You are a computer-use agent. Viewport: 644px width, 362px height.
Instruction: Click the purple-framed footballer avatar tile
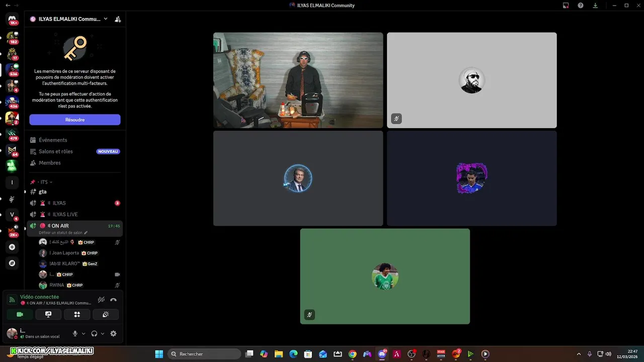471,178
